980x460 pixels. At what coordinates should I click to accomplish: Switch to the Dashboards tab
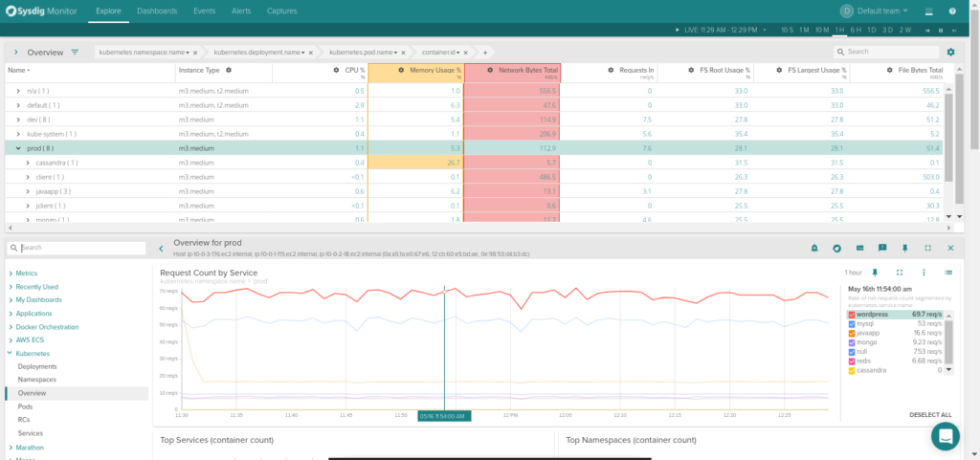point(157,11)
